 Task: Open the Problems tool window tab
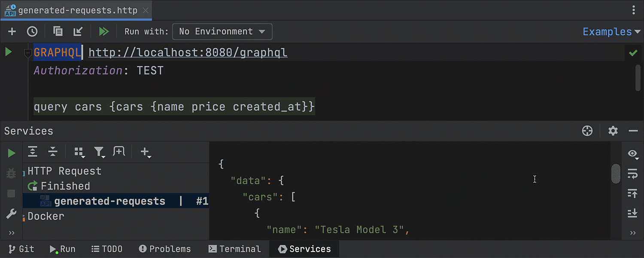(165, 249)
